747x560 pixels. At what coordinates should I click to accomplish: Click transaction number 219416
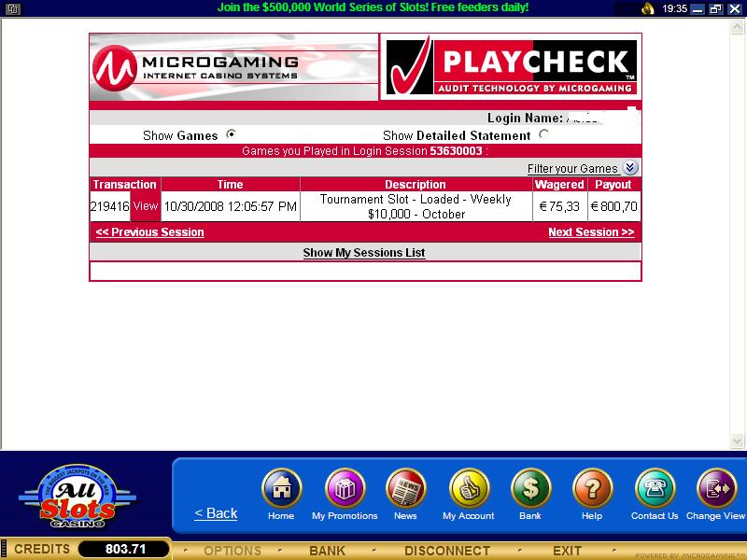pyautogui.click(x=109, y=206)
